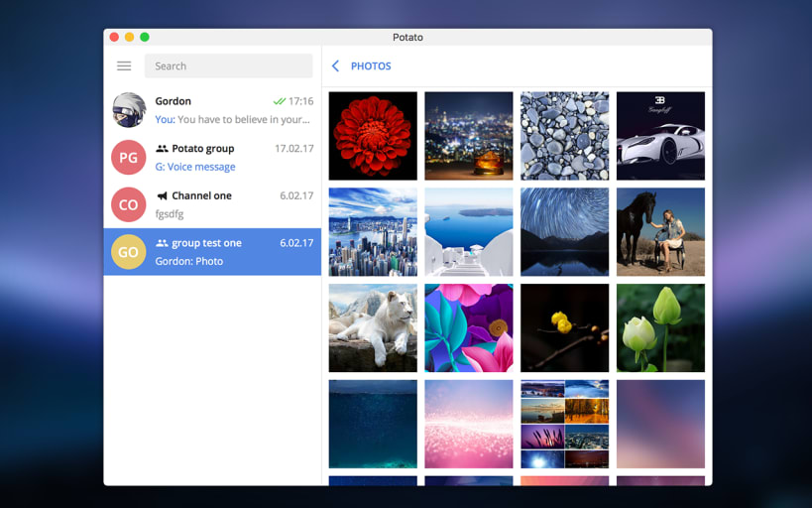Open the night city with whiskey glass photo
The height and width of the screenshot is (508, 812).
(x=469, y=136)
